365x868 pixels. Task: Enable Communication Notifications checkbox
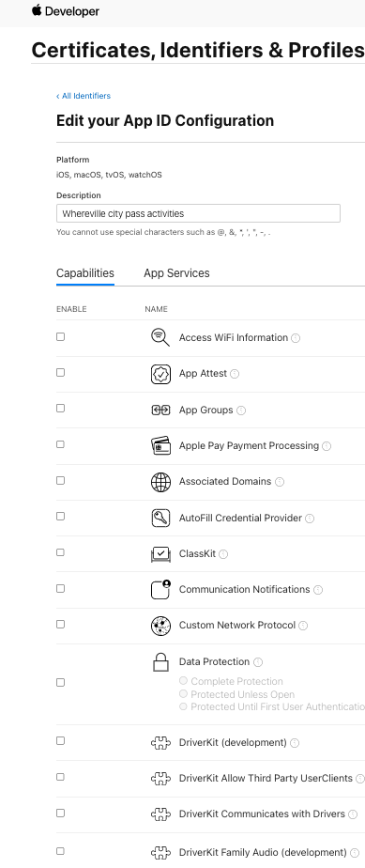point(60,588)
